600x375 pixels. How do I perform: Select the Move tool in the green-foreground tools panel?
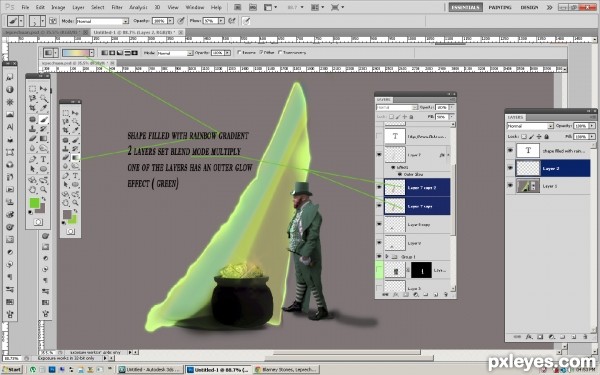(43, 89)
